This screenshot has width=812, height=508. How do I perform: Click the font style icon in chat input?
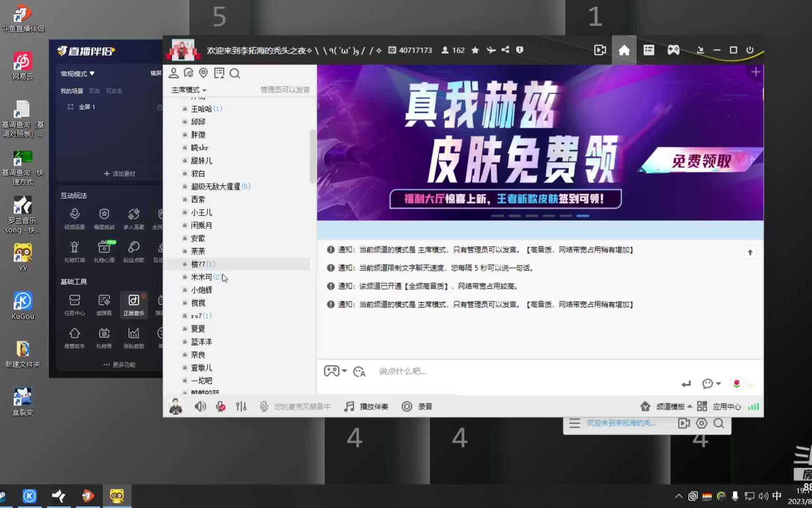coord(359,372)
